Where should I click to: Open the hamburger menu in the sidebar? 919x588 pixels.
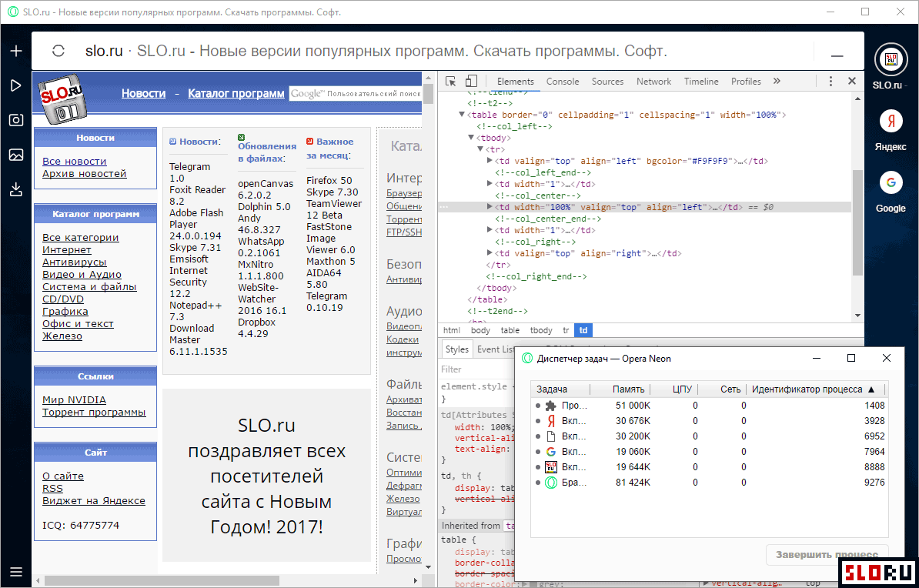(16, 572)
